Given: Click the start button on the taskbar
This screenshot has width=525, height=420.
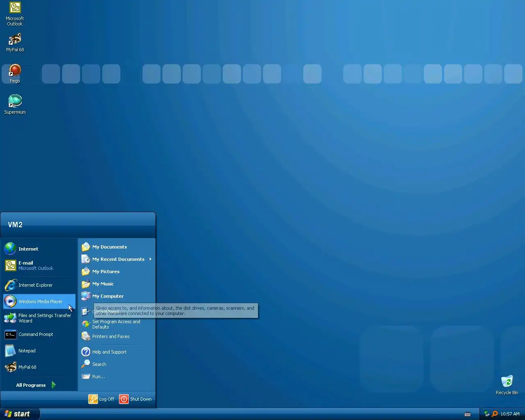Looking at the screenshot, I should click(x=20, y=414).
